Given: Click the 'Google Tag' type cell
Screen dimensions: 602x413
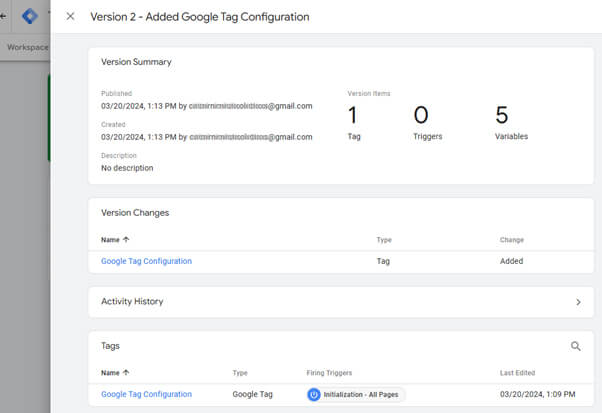Looking at the screenshot, I should coord(252,394).
